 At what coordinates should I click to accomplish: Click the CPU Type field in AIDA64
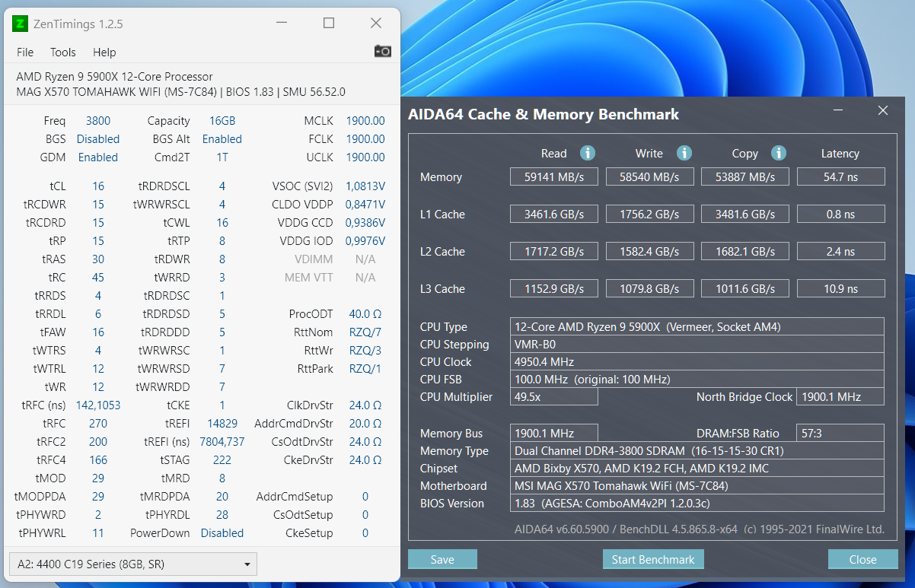697,326
